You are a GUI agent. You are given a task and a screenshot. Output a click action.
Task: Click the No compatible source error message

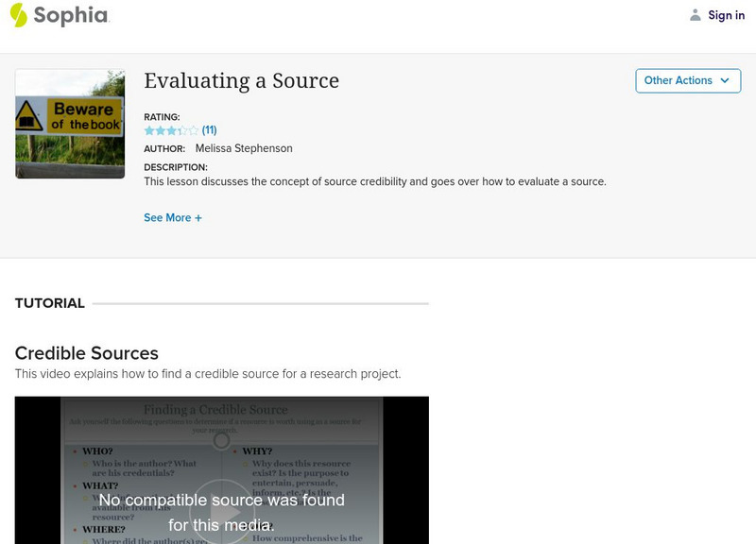221,512
